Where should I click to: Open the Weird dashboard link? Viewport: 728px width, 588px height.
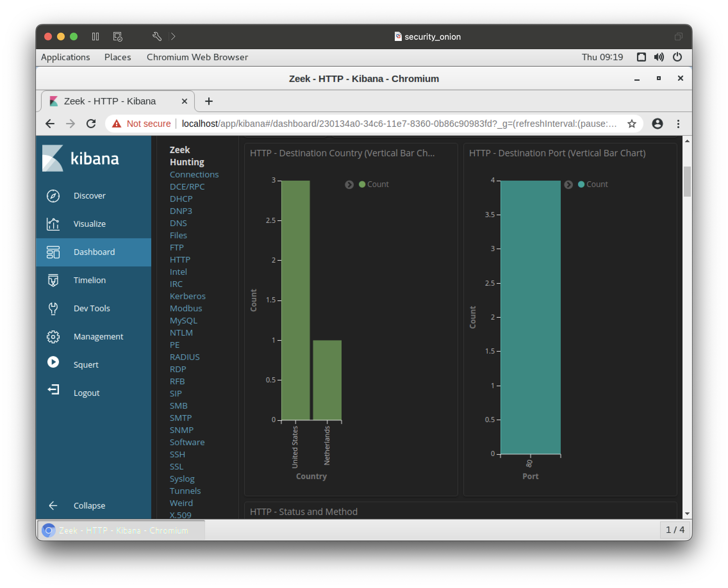(x=181, y=503)
